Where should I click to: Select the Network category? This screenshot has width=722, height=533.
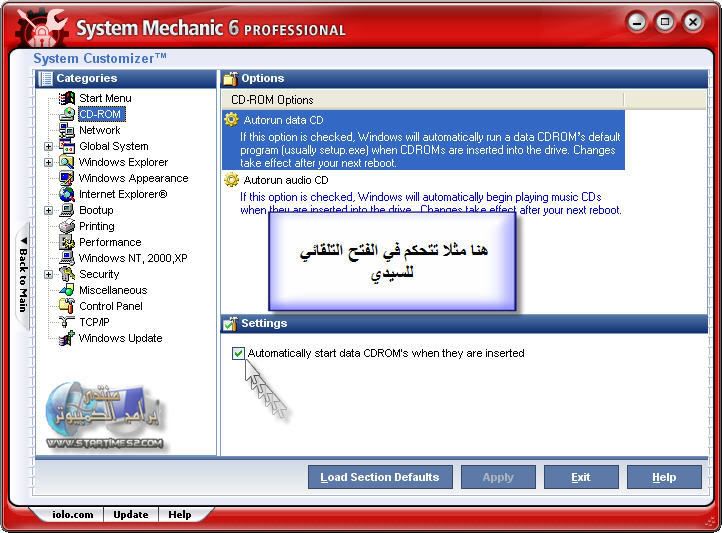pyautogui.click(x=99, y=130)
